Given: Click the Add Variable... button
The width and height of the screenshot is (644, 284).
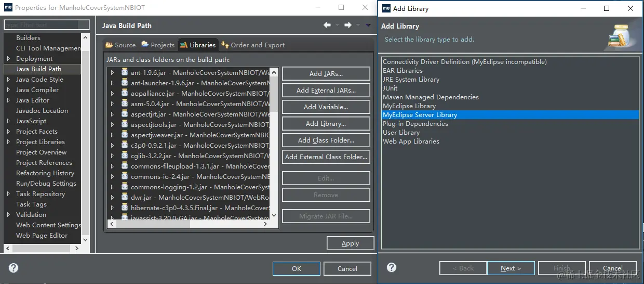Looking at the screenshot, I should (326, 107).
